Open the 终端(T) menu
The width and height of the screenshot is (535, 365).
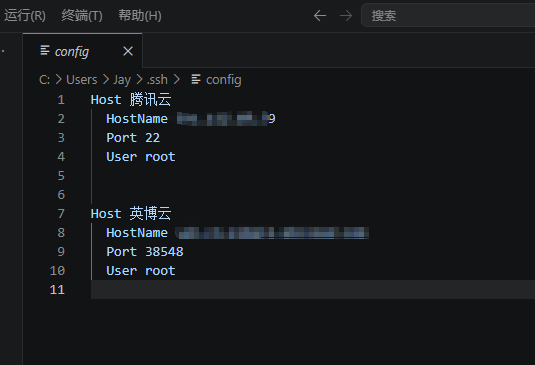click(x=82, y=16)
